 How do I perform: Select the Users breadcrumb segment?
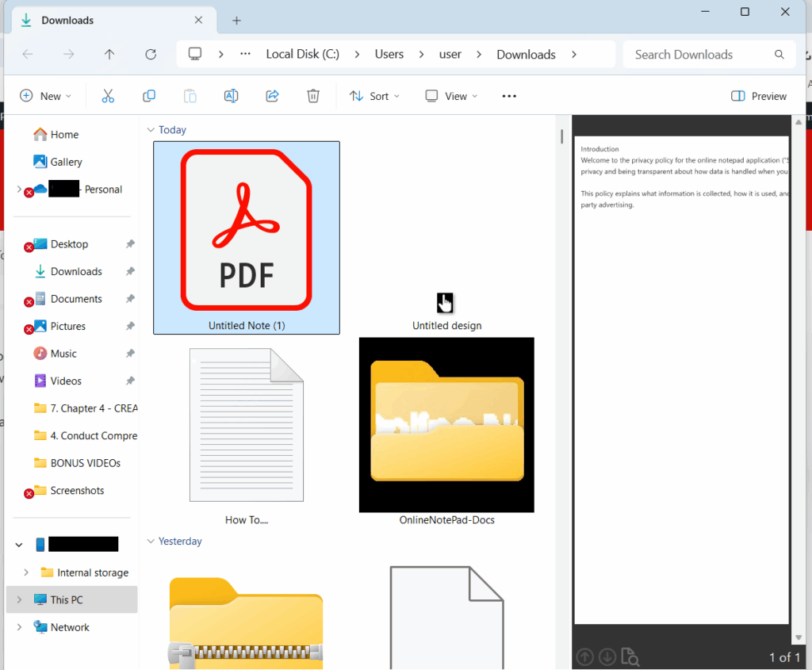click(x=389, y=54)
